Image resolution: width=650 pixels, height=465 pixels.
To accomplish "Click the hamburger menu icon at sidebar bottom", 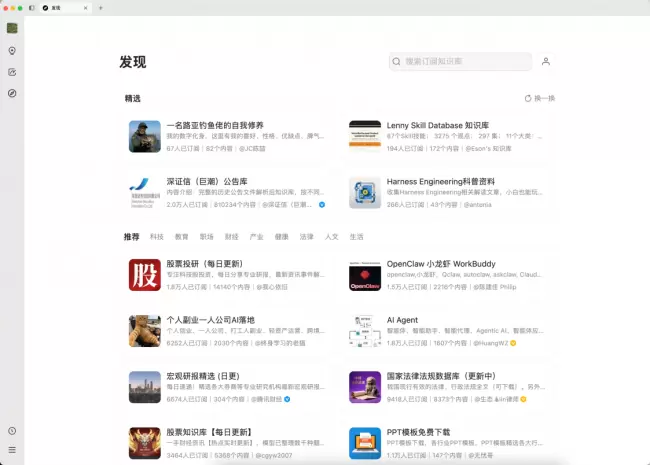I will point(12,451).
